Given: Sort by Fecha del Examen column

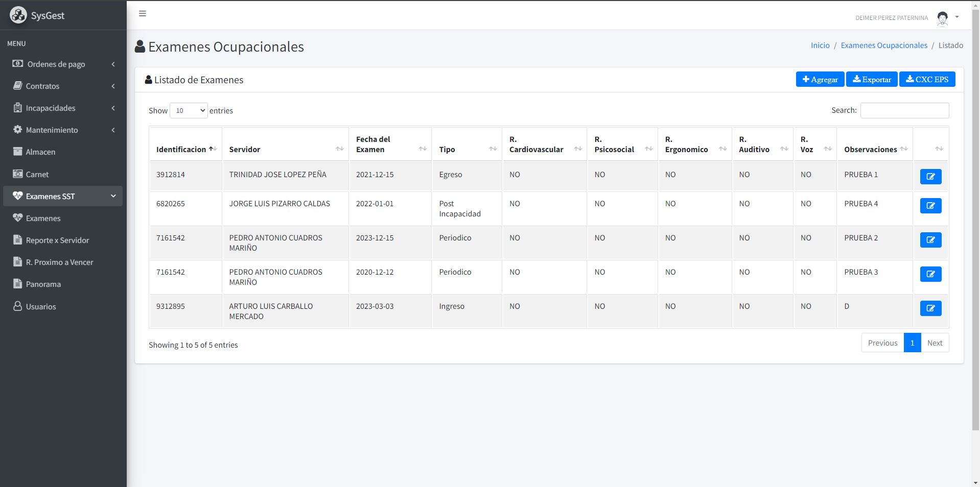Looking at the screenshot, I should coord(390,144).
